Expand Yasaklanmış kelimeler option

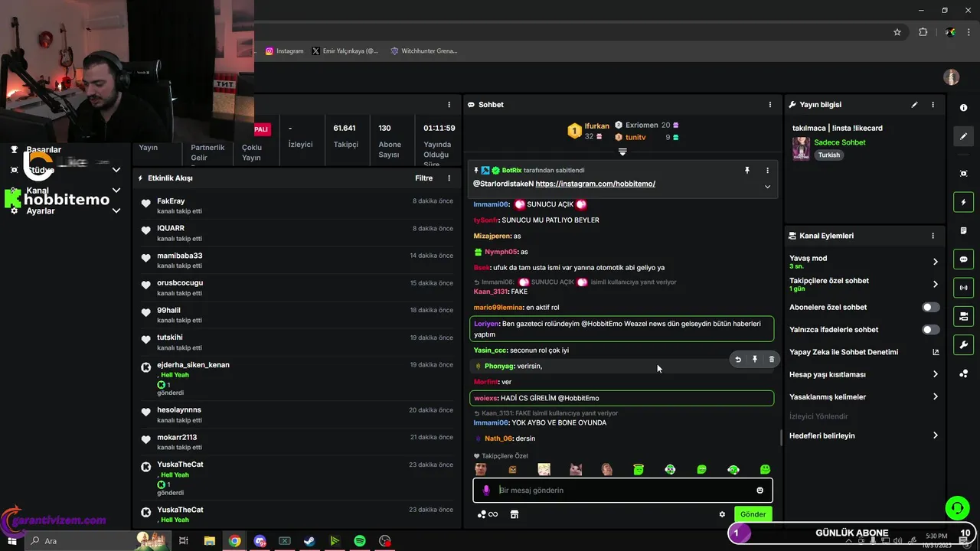(935, 396)
